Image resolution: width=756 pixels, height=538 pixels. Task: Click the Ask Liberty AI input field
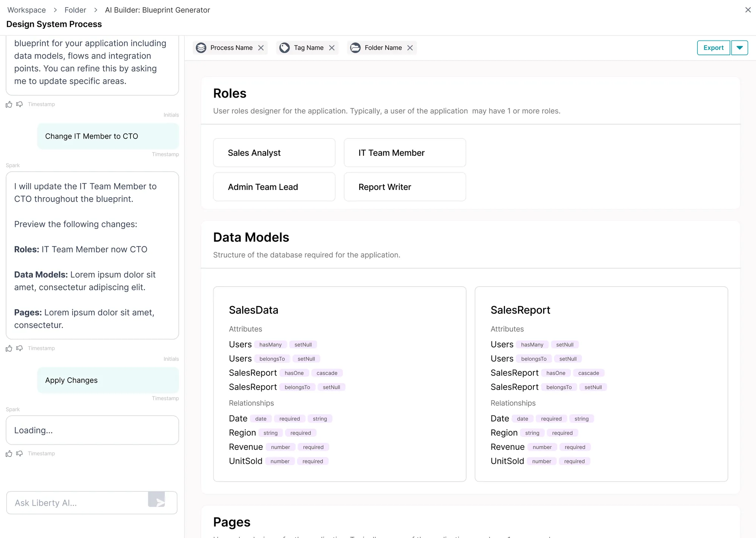pos(77,503)
